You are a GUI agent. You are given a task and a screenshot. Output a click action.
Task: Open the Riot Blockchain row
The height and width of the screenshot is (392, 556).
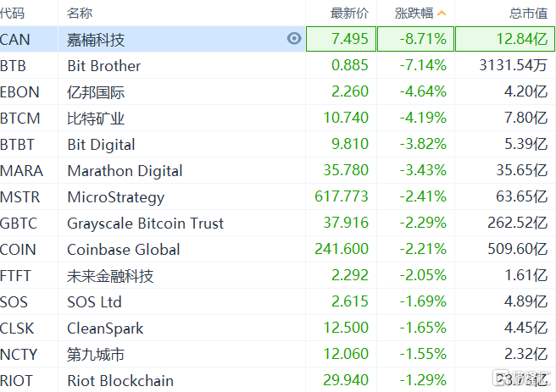tap(120, 381)
